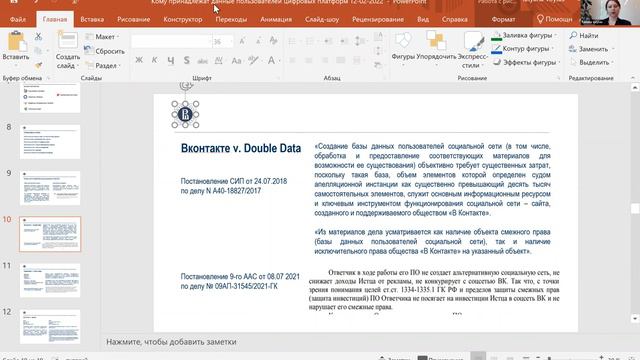Open the Format (Формат) contextual tab

[x=503, y=19]
